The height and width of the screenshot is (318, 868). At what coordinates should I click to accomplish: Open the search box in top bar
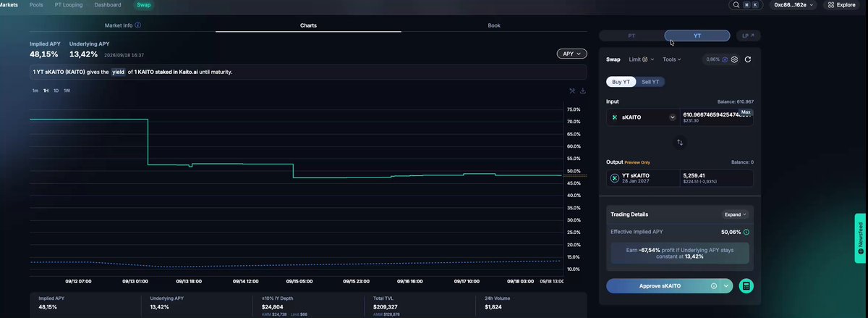(745, 5)
